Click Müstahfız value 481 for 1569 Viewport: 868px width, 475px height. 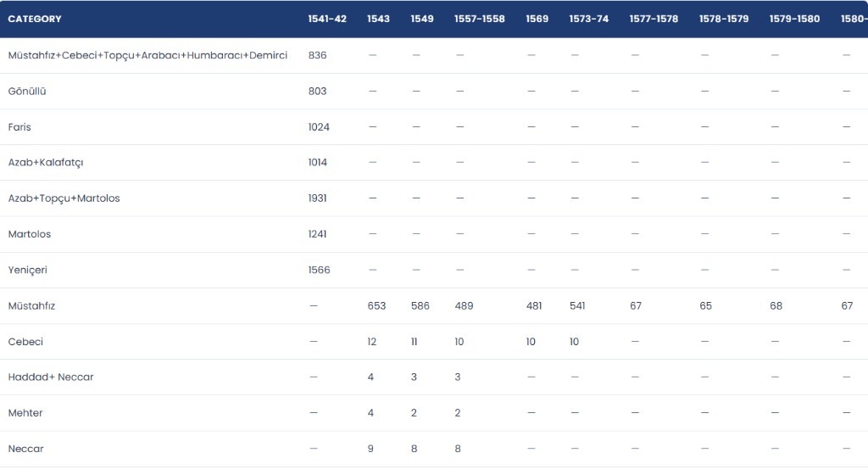534,305
